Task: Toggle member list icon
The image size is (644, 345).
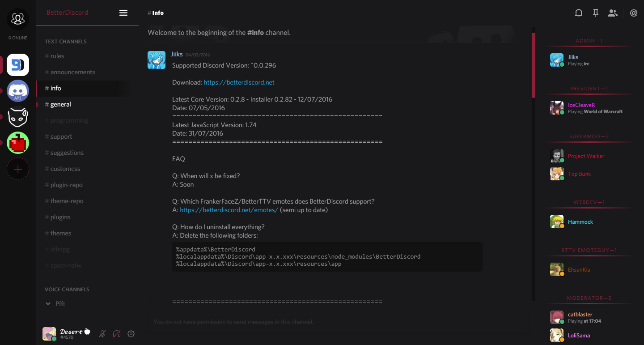Action: click(613, 13)
